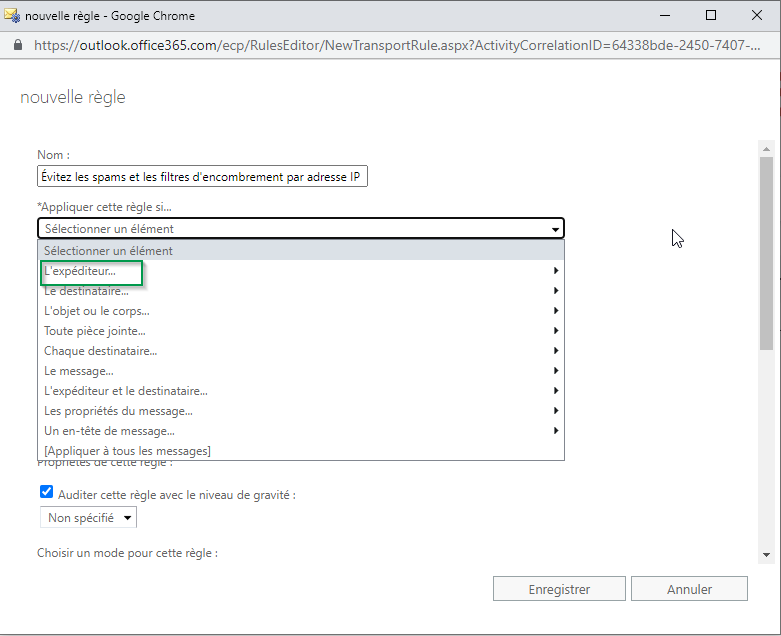Click the Annuler button
Image resolution: width=781 pixels, height=636 pixels.
pos(689,589)
